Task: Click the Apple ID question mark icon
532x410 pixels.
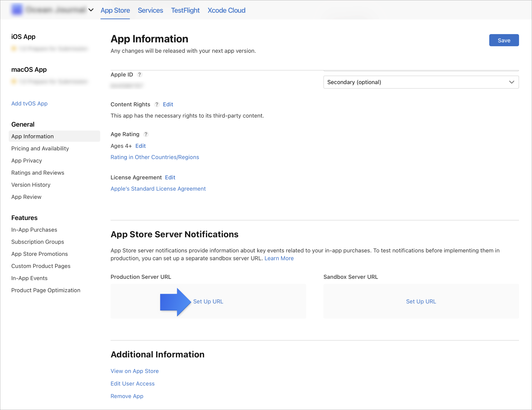Action: click(x=140, y=75)
